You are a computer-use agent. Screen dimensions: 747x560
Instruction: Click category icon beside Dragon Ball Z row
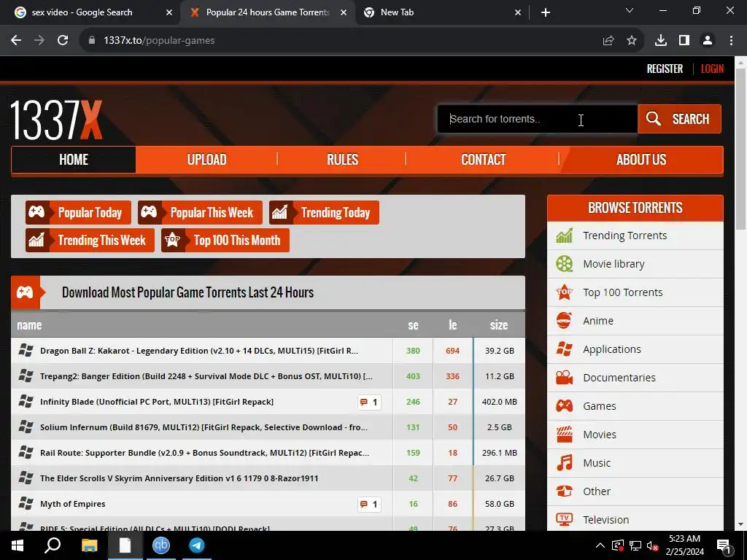pos(26,350)
